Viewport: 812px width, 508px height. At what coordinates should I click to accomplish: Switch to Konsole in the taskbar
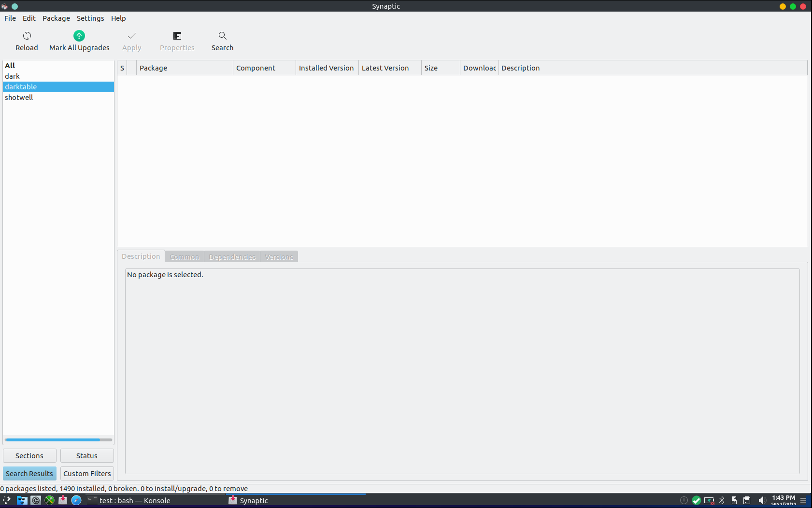point(134,501)
